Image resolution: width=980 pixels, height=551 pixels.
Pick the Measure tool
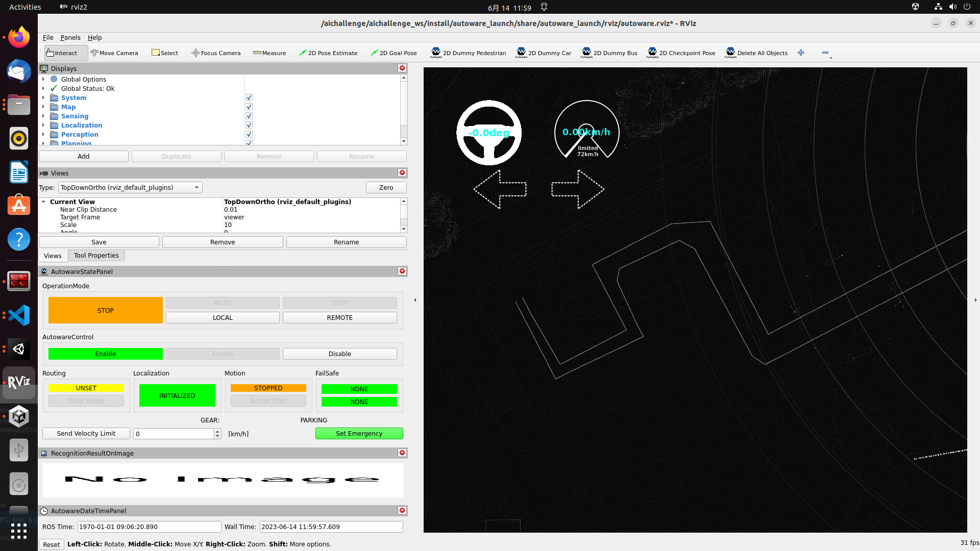(x=269, y=53)
